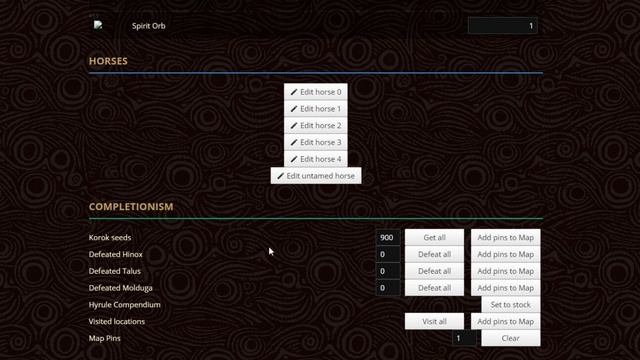Defeat all Talus
The height and width of the screenshot is (360, 640).
(x=434, y=271)
